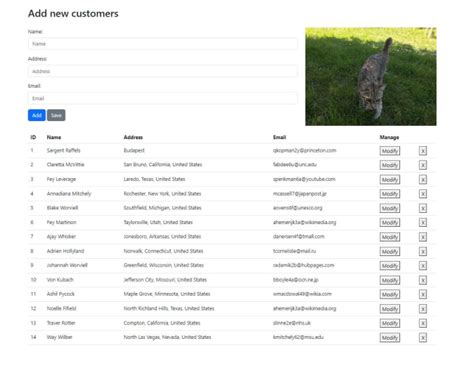Modify Annadiana Mitchely's record
Viewport: 474px width, 366px height.
coord(390,194)
